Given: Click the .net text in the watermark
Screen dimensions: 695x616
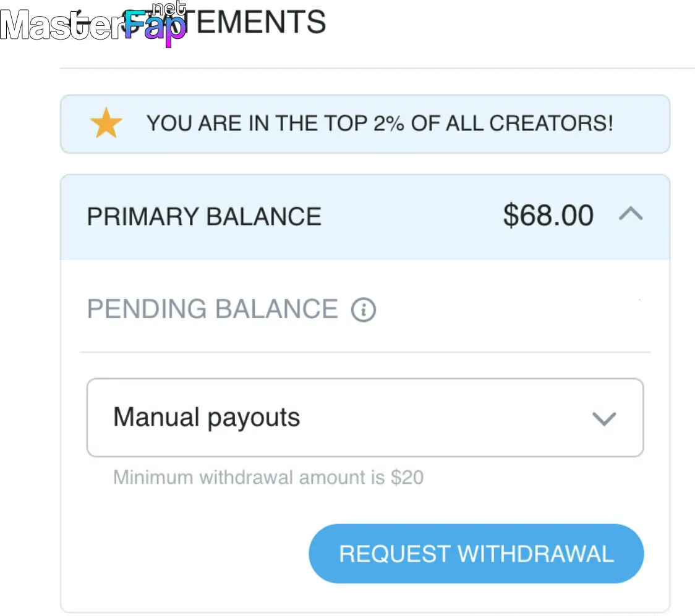Looking at the screenshot, I should tap(168, 9).
